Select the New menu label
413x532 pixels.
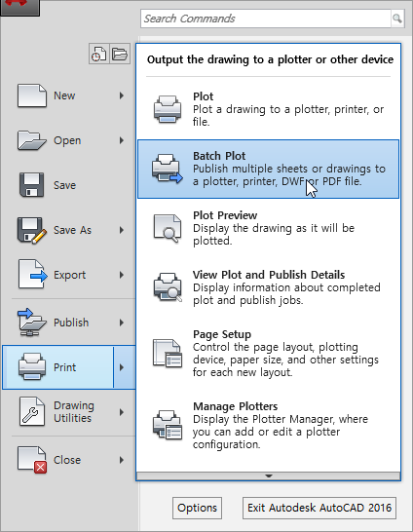point(64,95)
